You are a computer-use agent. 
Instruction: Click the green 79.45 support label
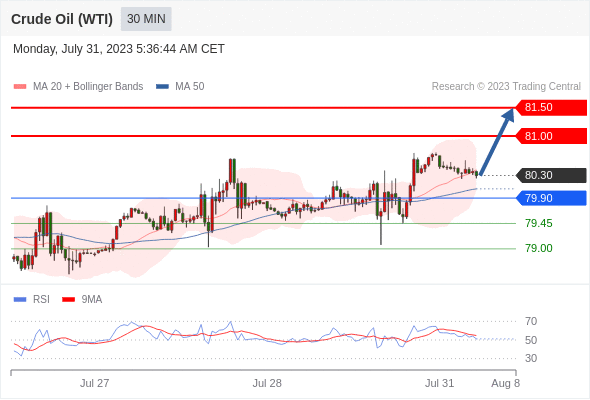point(539,224)
